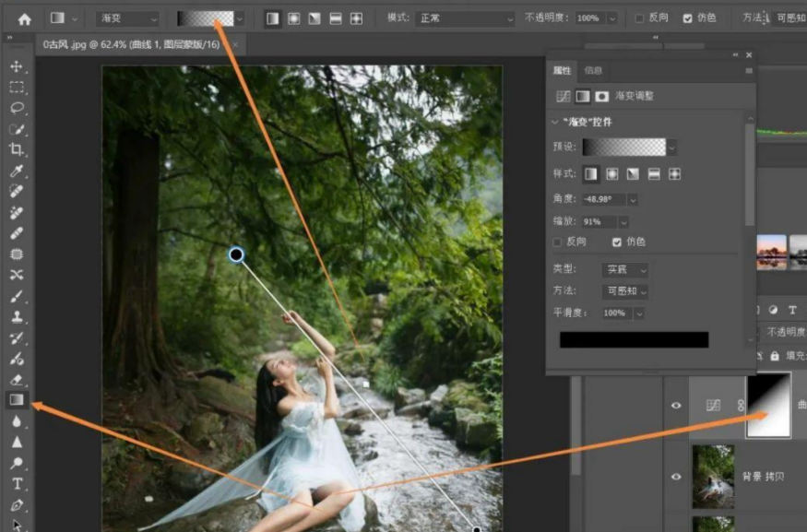Select the Clone Stamp tool

point(17,316)
